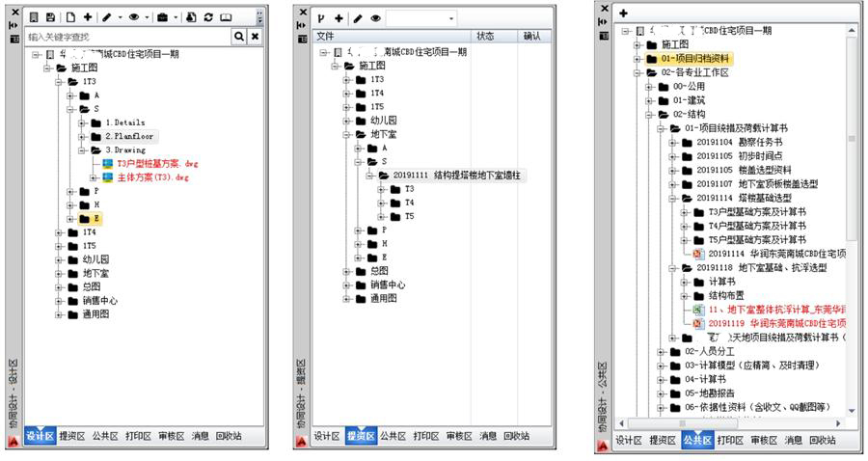The height and width of the screenshot is (461, 868).
Task: Switch to 审核区 tab in the right panel
Action: tap(764, 440)
